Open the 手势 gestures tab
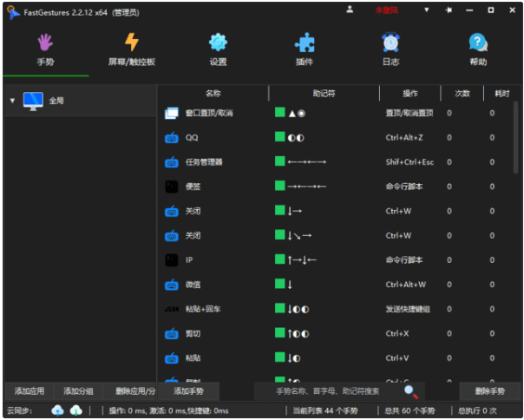The width and height of the screenshot is (524, 420). pyautogui.click(x=45, y=50)
